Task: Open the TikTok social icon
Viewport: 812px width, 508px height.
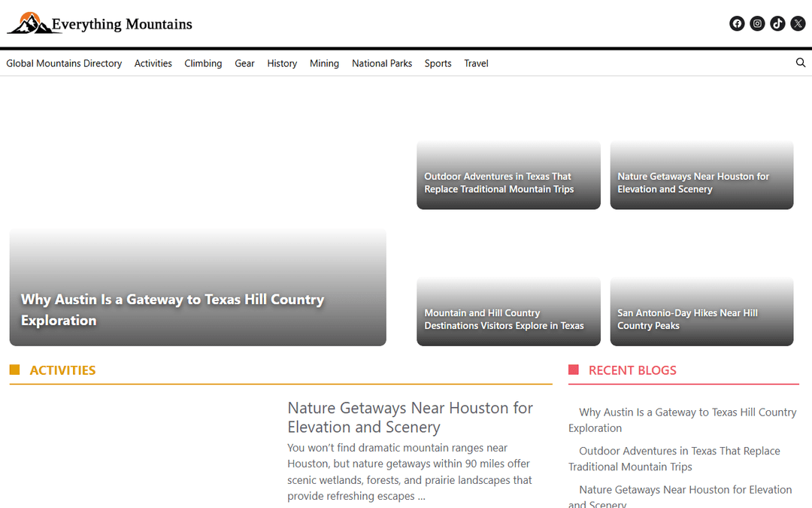Action: point(777,23)
